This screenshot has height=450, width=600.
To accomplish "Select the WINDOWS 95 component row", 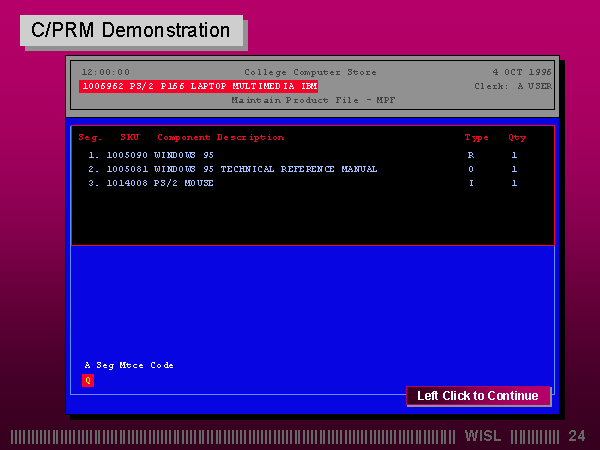I will (x=183, y=155).
